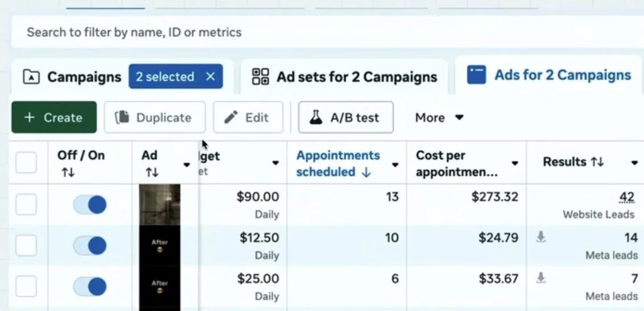Toggle off the ad with the $25.00 daily budget
The image size is (644, 311).
pyautogui.click(x=90, y=287)
